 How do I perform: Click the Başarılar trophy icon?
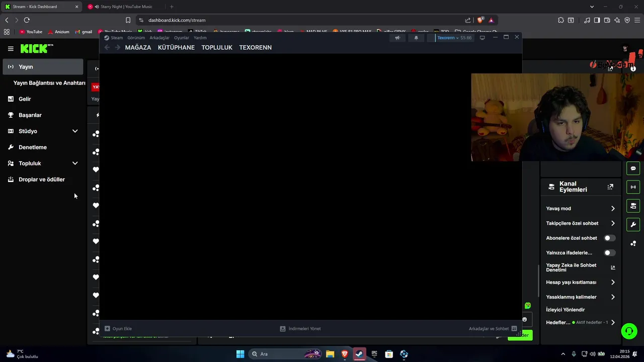point(11,115)
